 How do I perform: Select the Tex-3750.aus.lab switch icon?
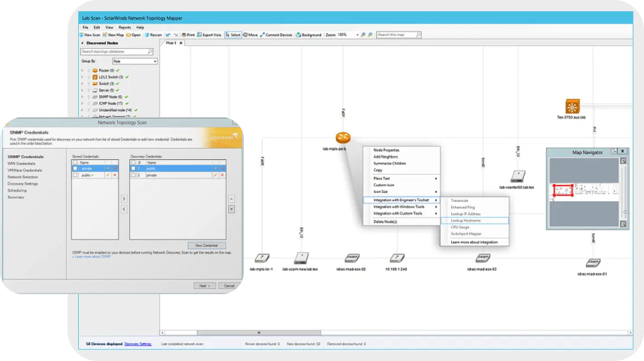click(x=572, y=107)
